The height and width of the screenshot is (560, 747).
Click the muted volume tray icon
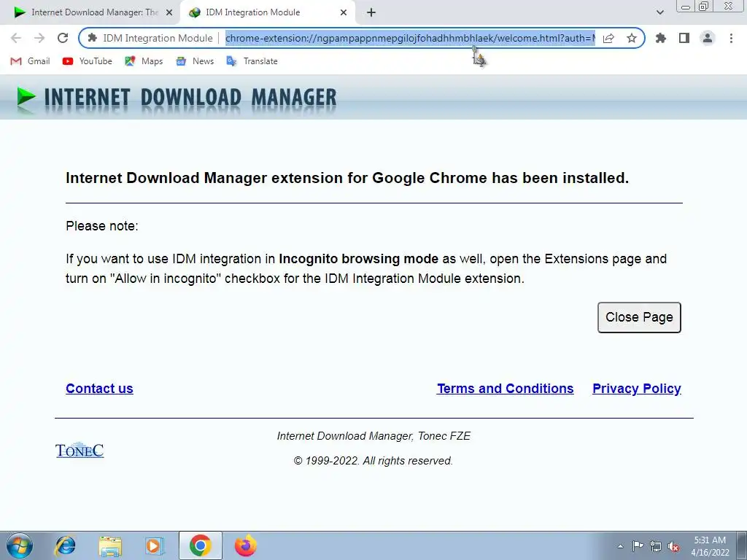[673, 546]
